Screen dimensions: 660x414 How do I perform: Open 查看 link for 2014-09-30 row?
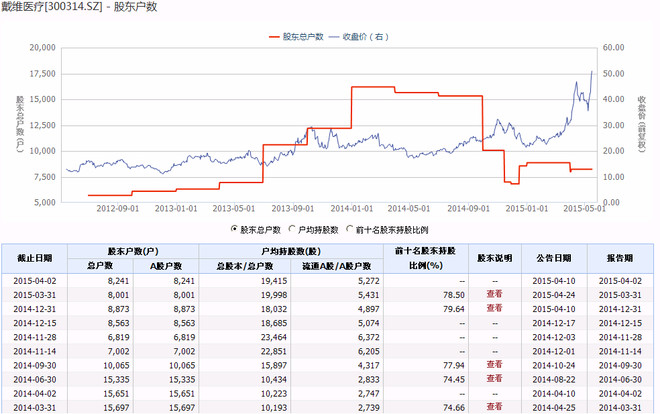[495, 364]
